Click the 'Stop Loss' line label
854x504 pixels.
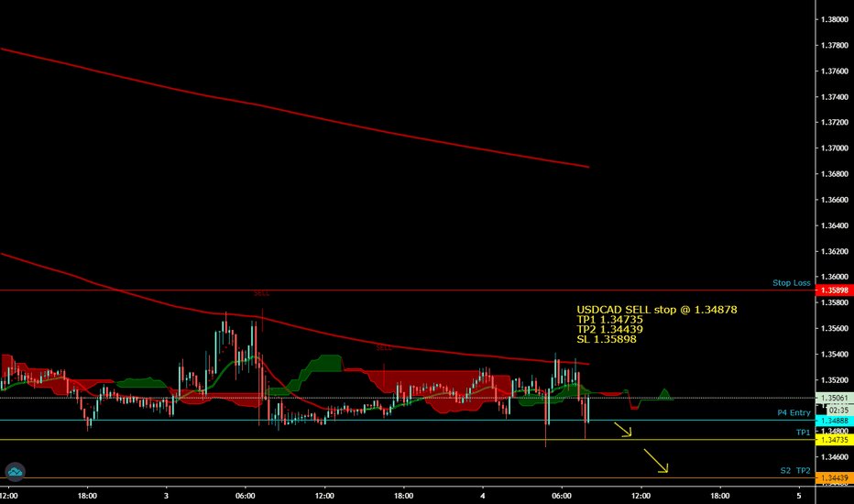coord(792,283)
